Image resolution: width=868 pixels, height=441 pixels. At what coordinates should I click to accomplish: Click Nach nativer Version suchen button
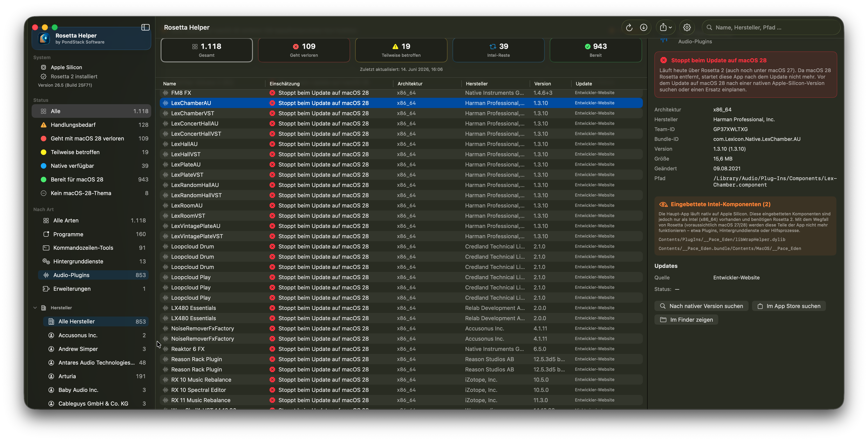[x=701, y=306]
